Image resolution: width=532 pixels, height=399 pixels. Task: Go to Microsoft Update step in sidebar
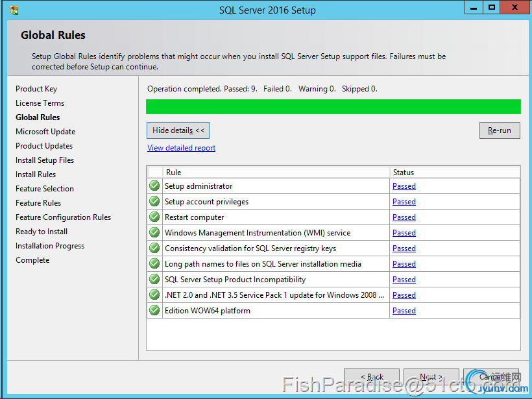click(45, 132)
